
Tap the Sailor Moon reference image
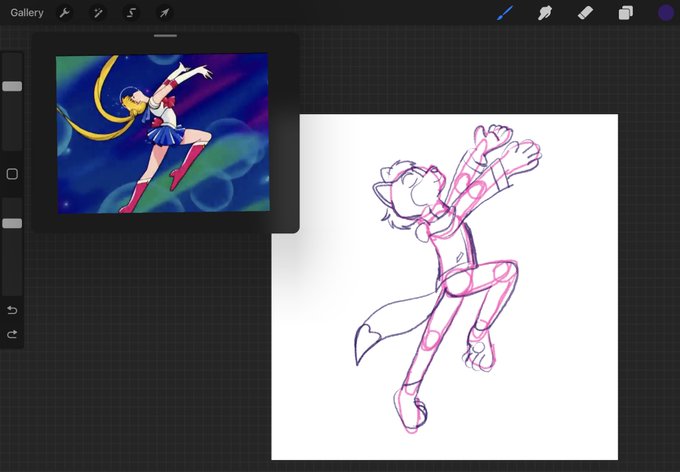[x=163, y=133]
